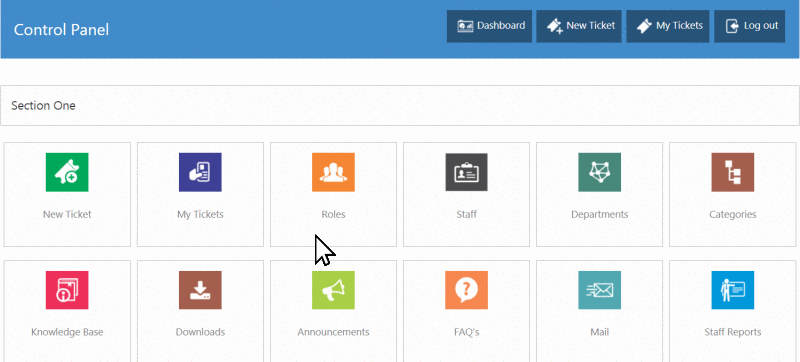
Task: Click the Departments network icon
Action: [599, 172]
